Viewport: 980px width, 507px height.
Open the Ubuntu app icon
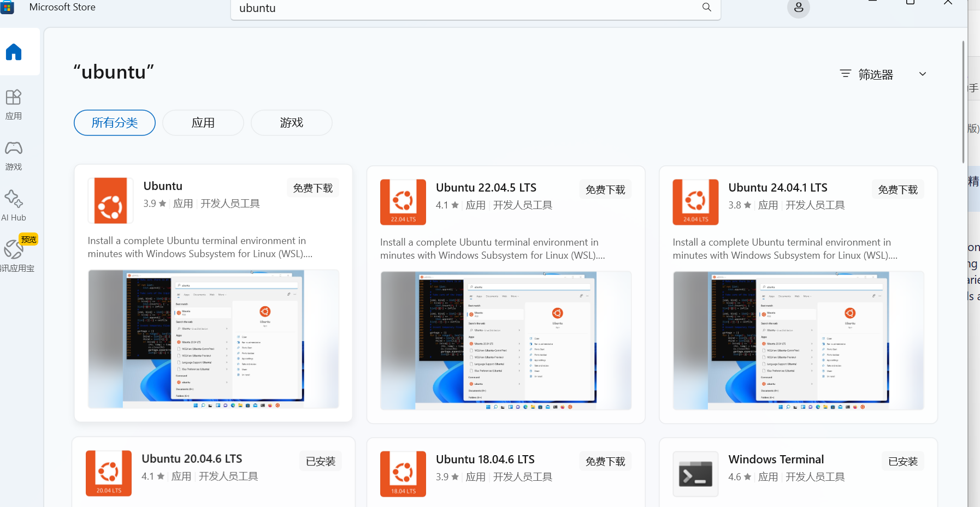[111, 200]
